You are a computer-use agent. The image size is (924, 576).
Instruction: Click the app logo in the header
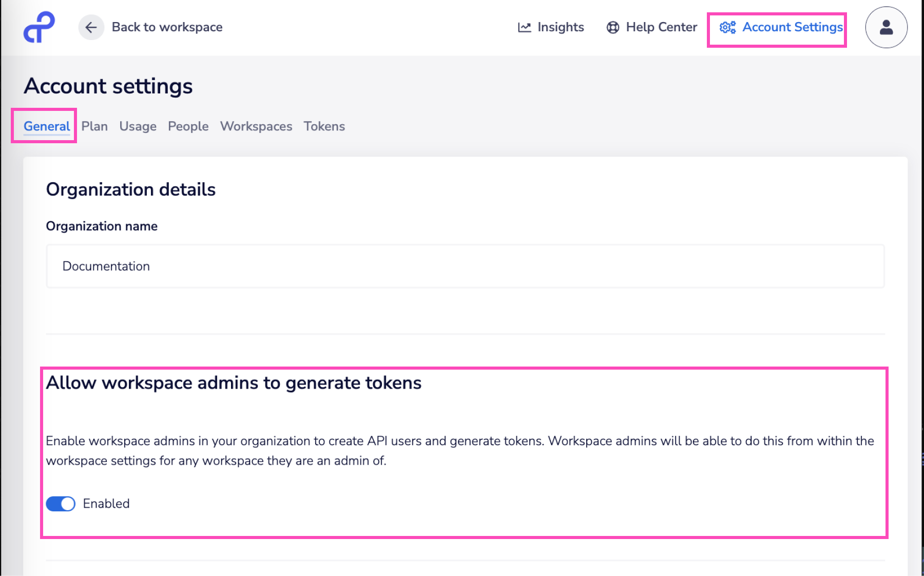(x=39, y=27)
